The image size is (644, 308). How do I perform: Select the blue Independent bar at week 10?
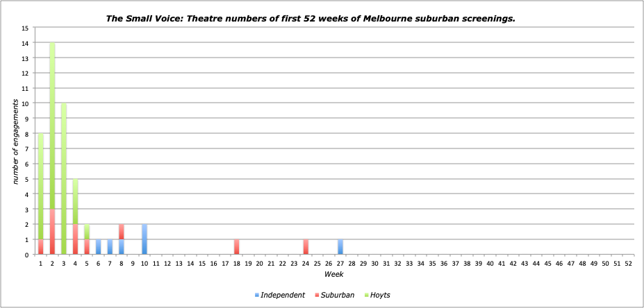(144, 239)
